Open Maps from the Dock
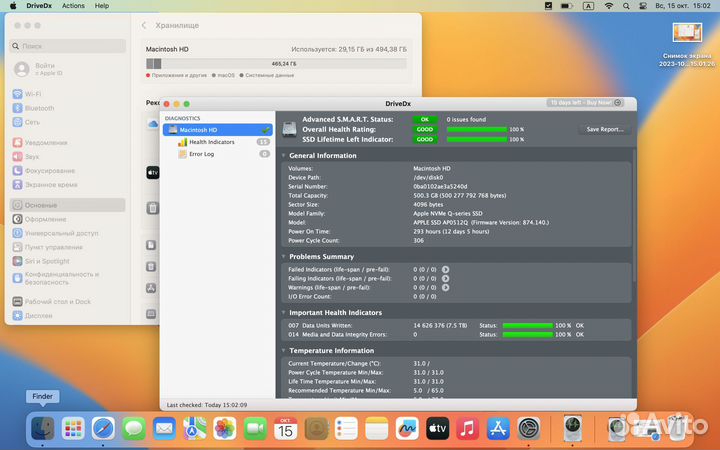This screenshot has width=720, height=450. [194, 429]
